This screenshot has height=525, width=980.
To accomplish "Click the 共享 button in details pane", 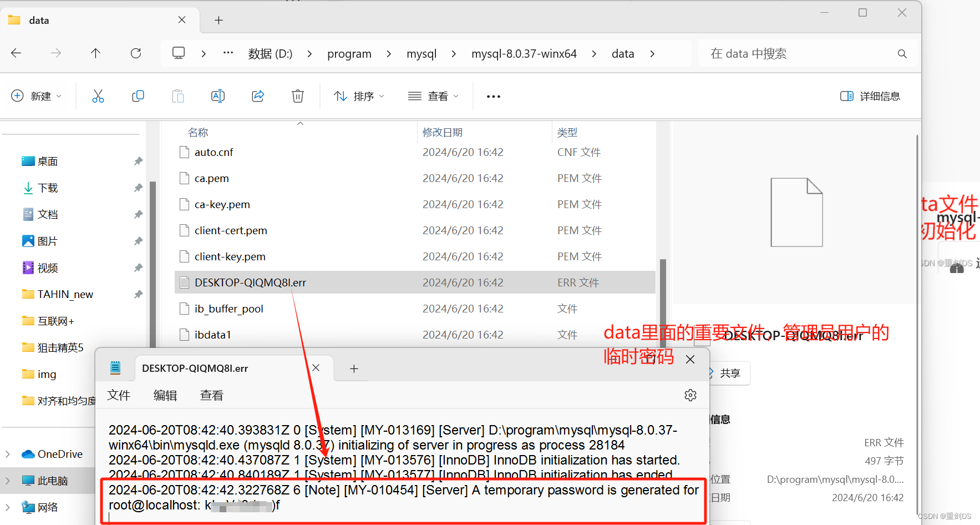I will 730,373.
